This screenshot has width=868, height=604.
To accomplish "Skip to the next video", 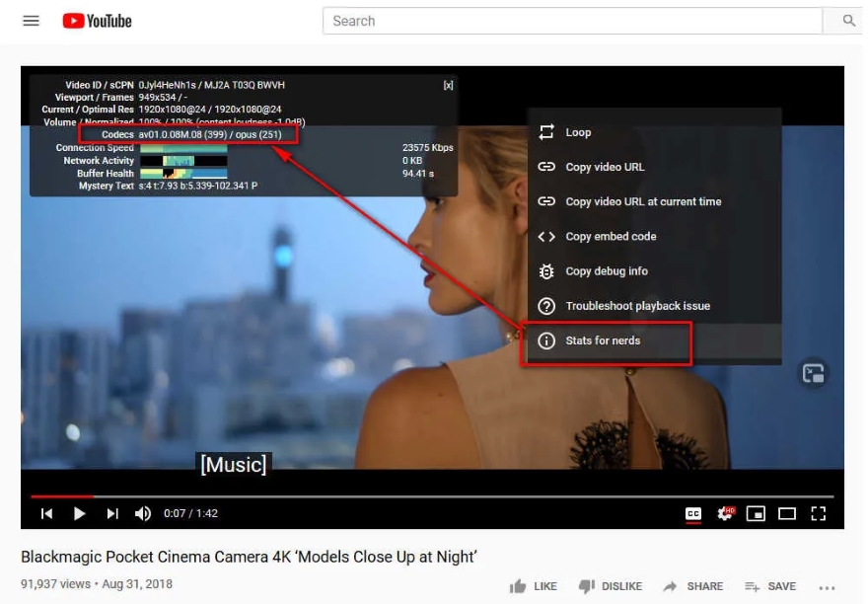I will pos(111,513).
